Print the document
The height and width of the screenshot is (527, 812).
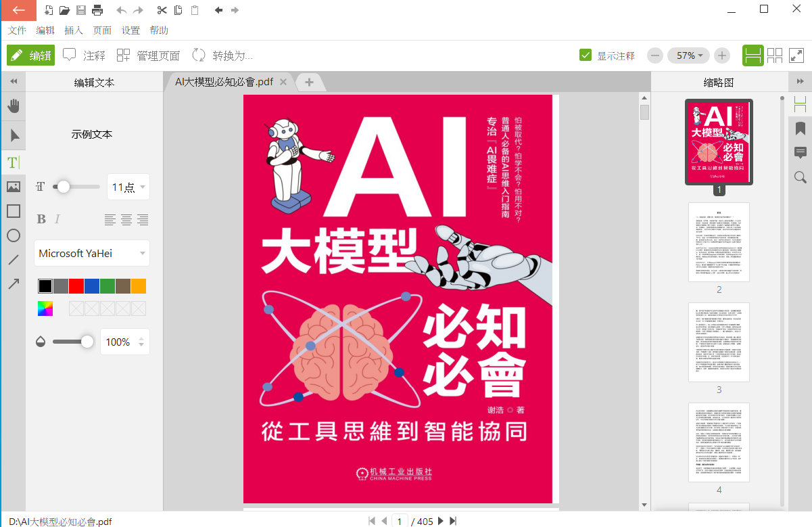coord(97,10)
